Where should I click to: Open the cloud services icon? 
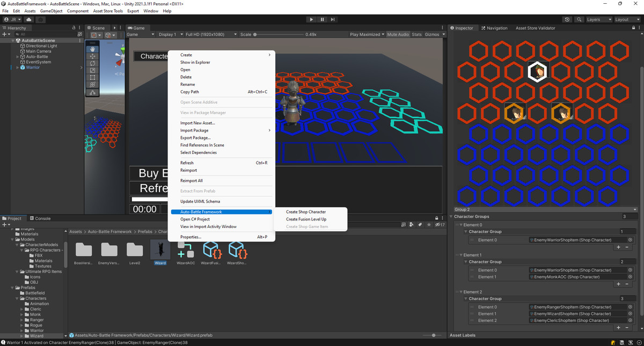point(29,19)
